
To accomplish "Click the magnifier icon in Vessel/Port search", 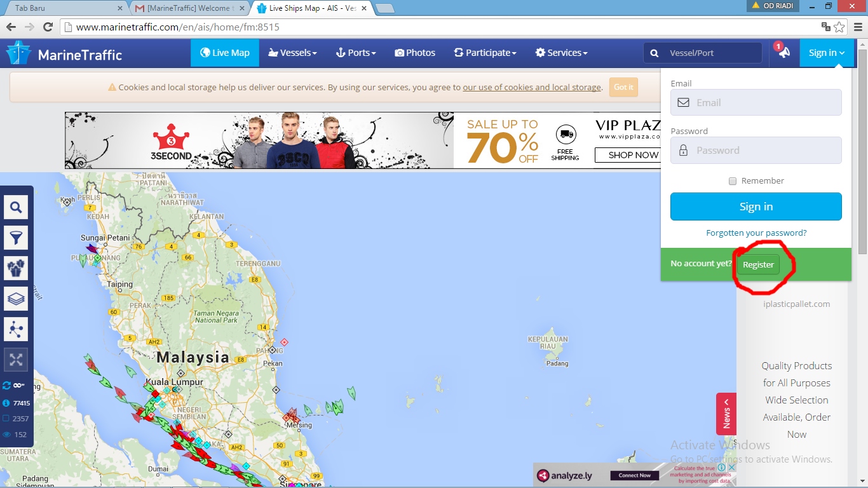I will click(x=654, y=53).
